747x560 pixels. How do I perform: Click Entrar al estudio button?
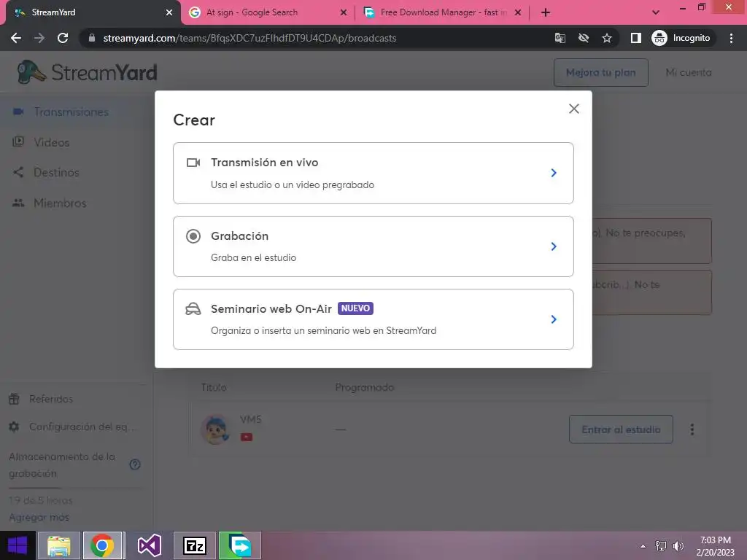tap(621, 429)
